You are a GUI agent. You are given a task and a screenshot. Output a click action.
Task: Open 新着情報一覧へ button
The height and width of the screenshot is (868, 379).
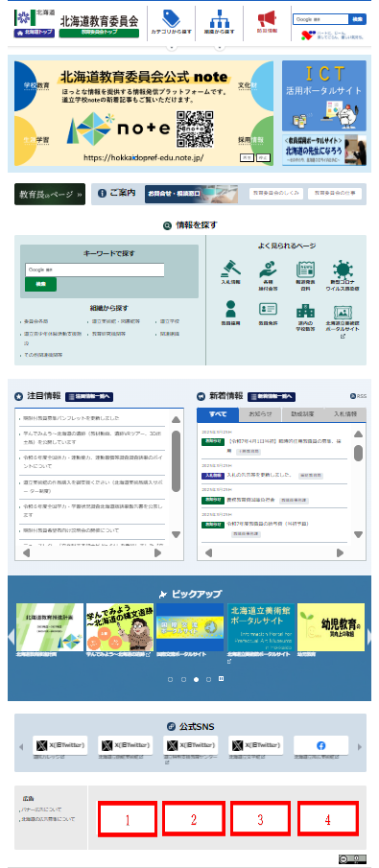pos(272,396)
